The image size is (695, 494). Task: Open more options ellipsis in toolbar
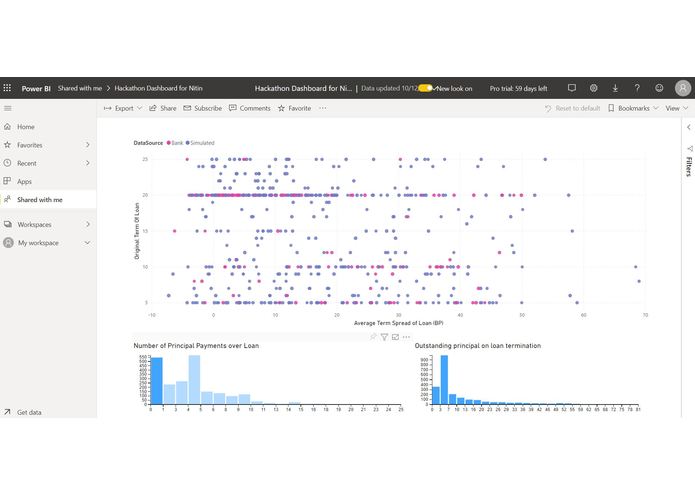323,108
